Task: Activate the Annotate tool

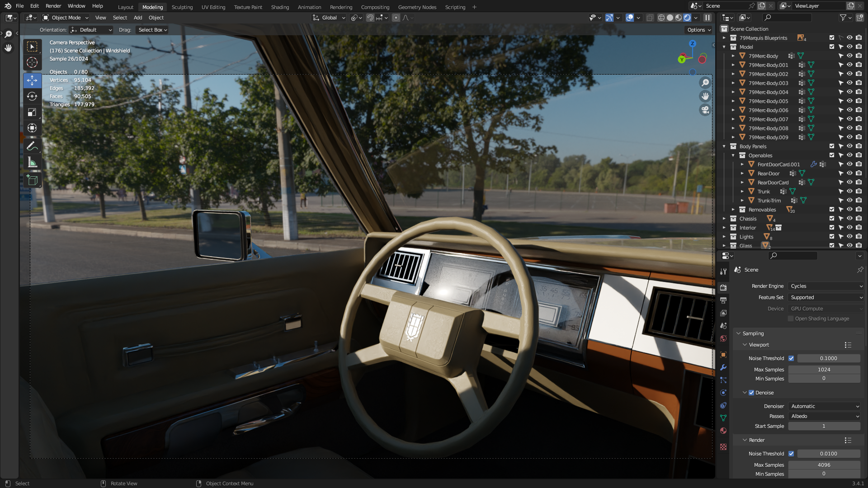Action: tap(32, 146)
